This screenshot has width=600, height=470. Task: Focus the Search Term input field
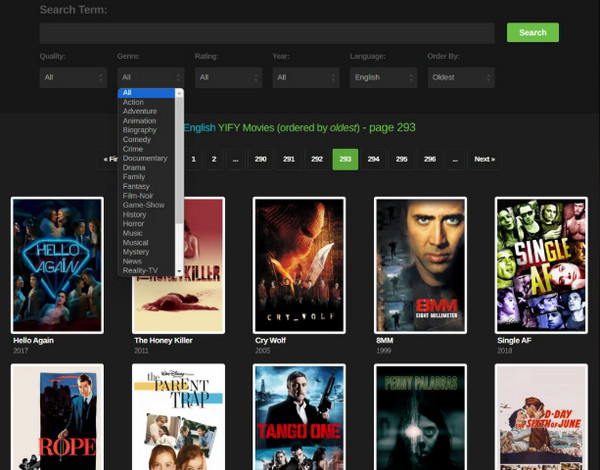(267, 33)
